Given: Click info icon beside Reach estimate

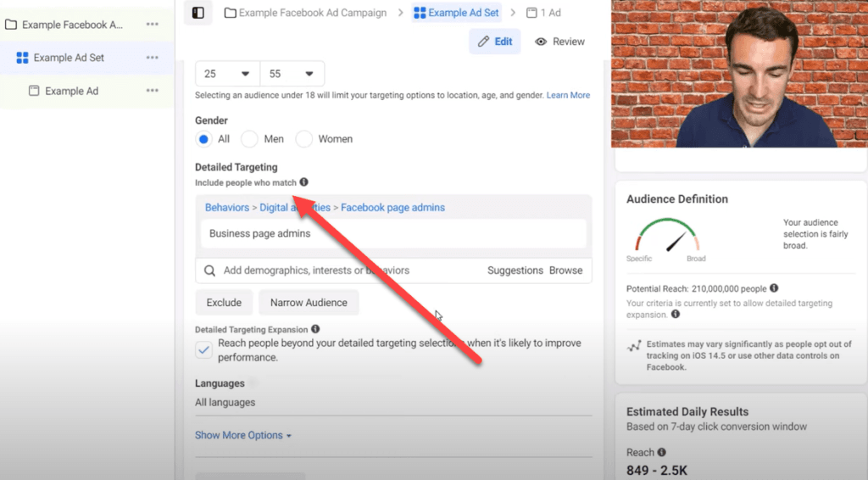Looking at the screenshot, I should coord(661,452).
